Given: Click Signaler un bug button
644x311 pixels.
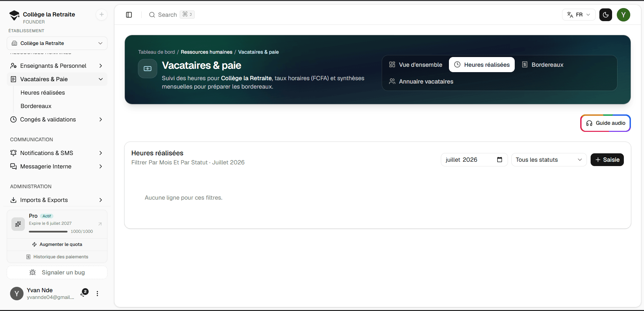Looking at the screenshot, I should [x=57, y=272].
